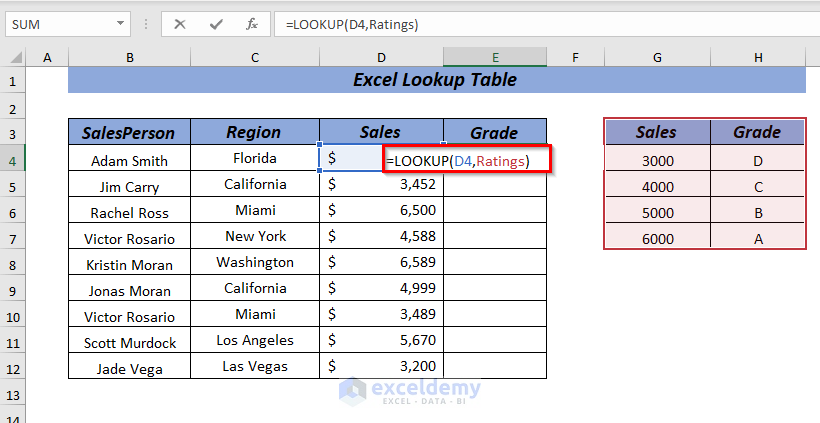Select the 5,670 sales cell
This screenshot has width=820, height=423.
382,340
